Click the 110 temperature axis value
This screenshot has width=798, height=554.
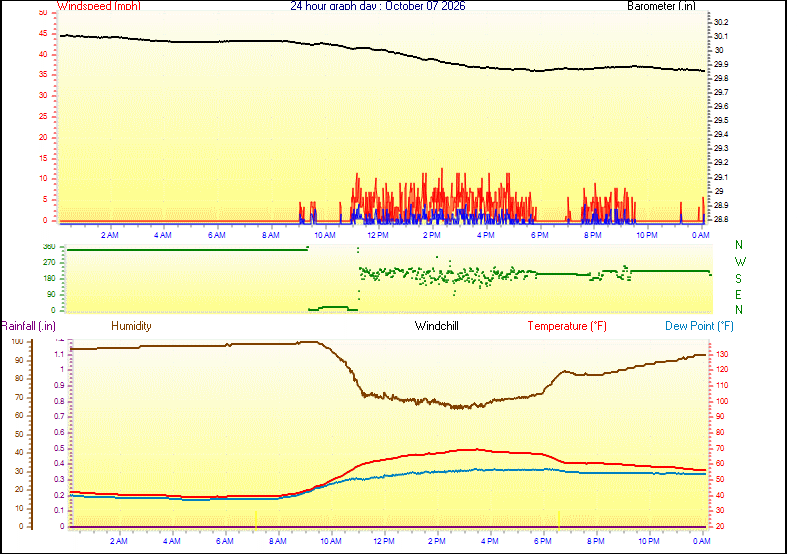coord(722,386)
